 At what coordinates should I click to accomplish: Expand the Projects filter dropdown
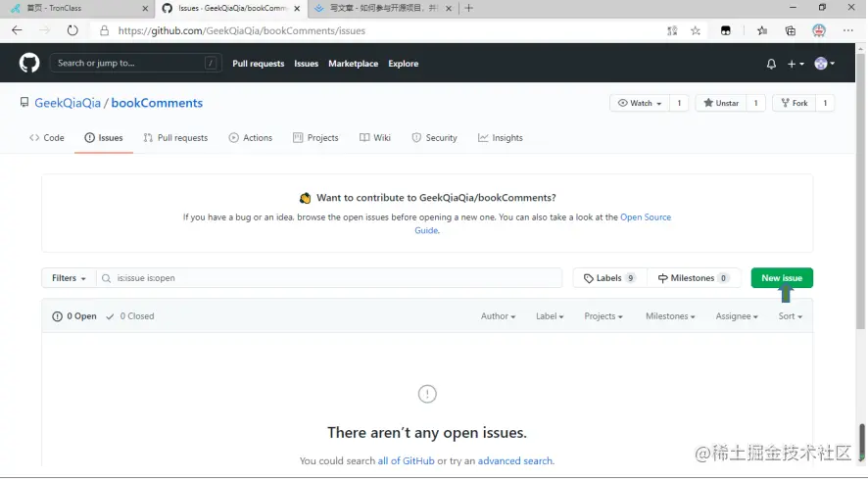tap(603, 316)
